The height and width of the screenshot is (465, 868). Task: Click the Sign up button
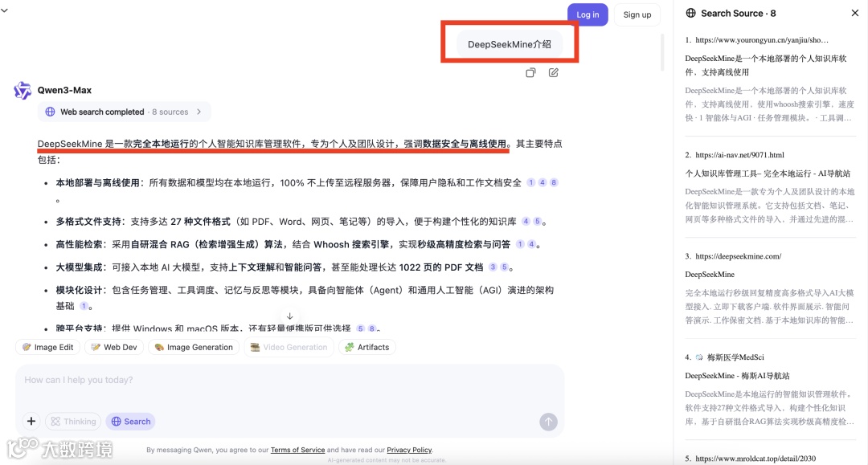point(637,15)
